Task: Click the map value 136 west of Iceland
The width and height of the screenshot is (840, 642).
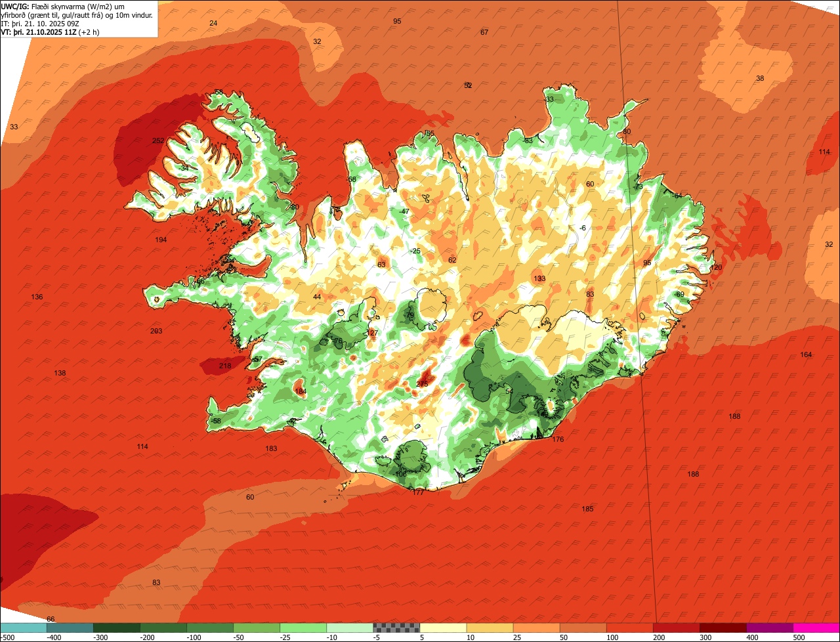Action: [x=37, y=297]
